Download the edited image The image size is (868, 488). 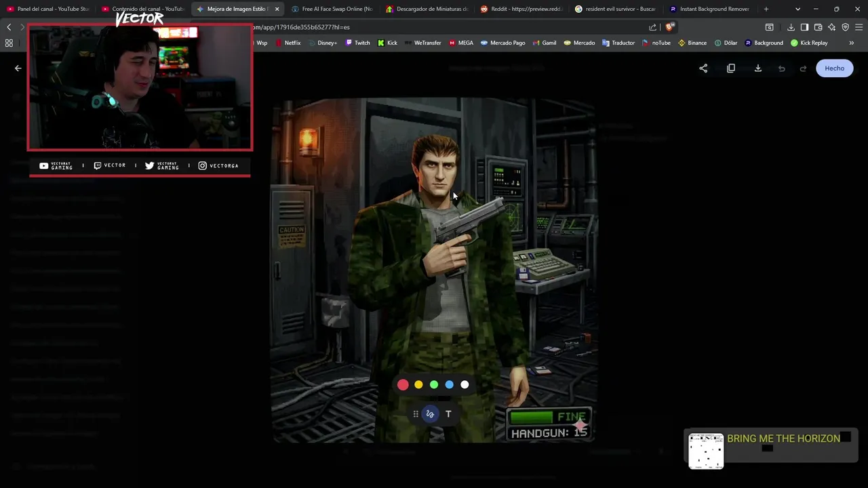758,68
